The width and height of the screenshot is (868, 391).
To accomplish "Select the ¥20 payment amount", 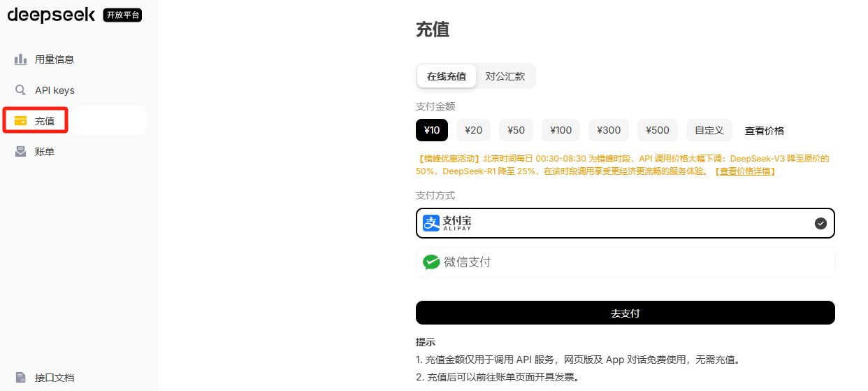I will click(x=474, y=130).
